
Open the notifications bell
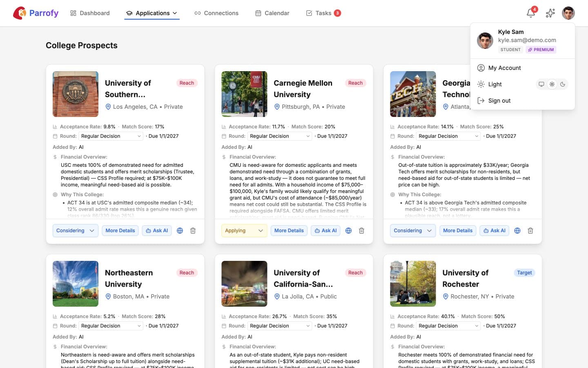point(531,13)
